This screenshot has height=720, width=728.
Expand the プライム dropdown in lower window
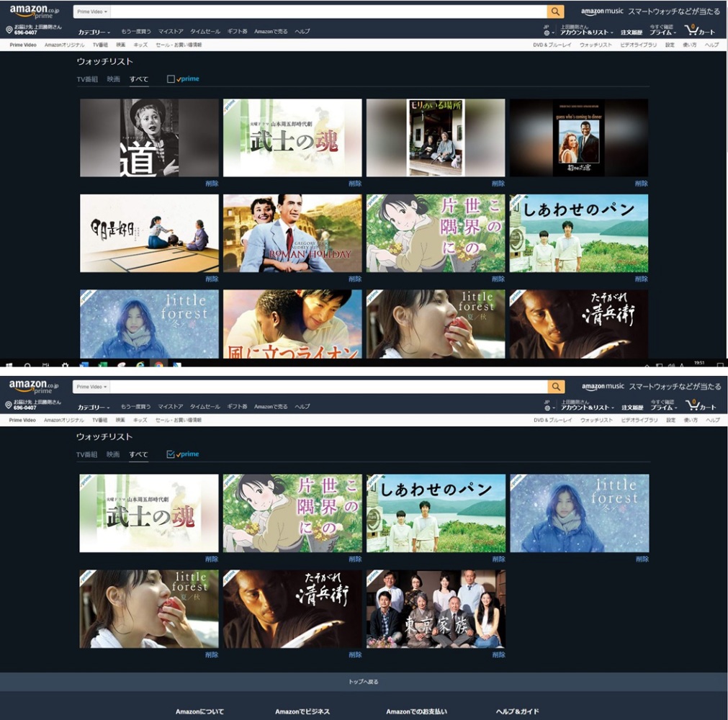tap(663, 407)
